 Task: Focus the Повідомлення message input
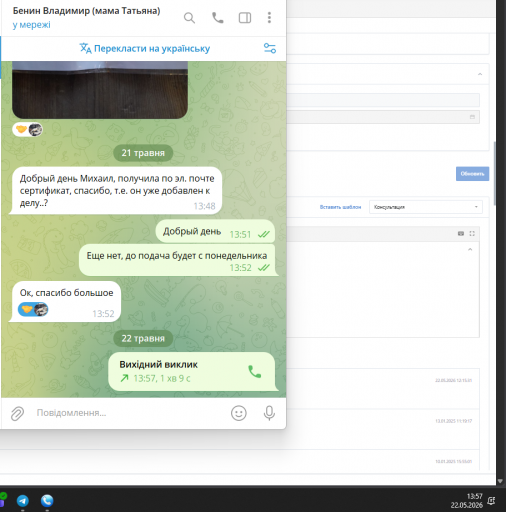130,413
